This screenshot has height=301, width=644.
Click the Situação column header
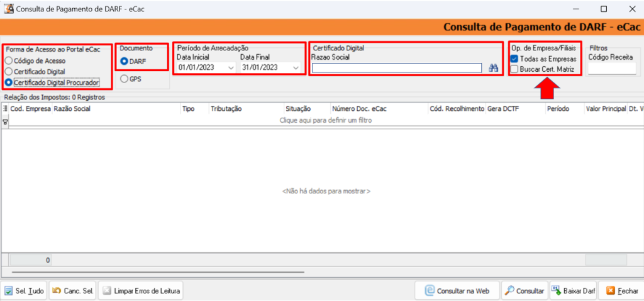(x=307, y=109)
